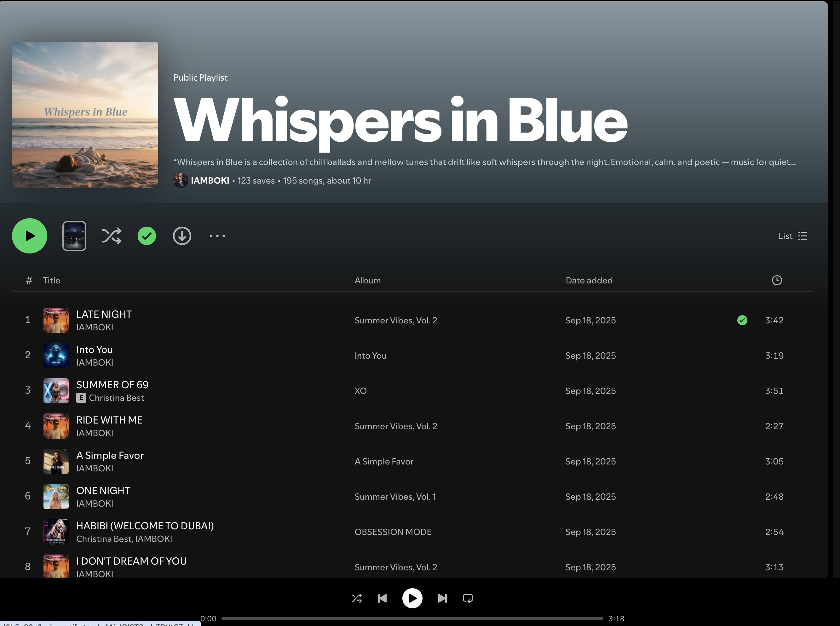Open the List view options dropdown
Viewport: 840px width, 626px height.
pyautogui.click(x=793, y=236)
